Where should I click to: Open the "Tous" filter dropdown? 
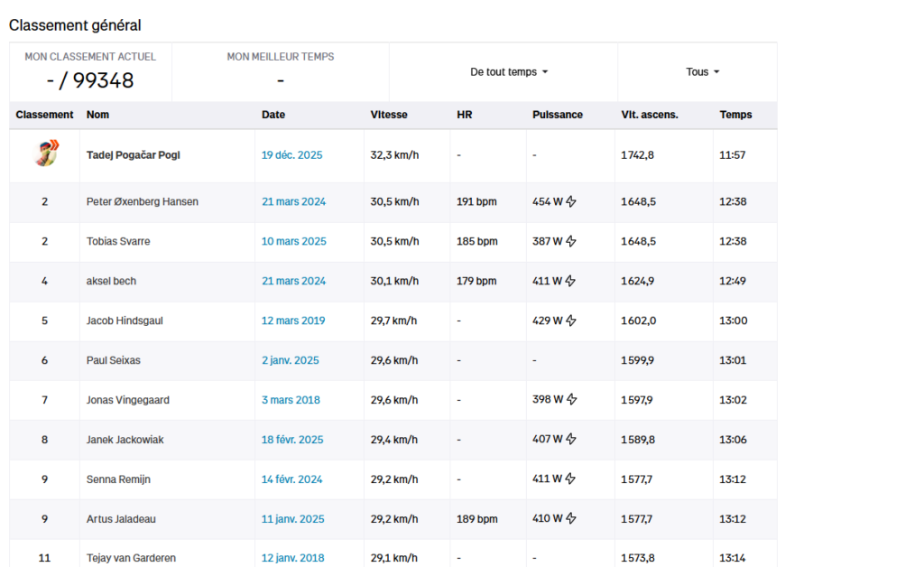[700, 70]
